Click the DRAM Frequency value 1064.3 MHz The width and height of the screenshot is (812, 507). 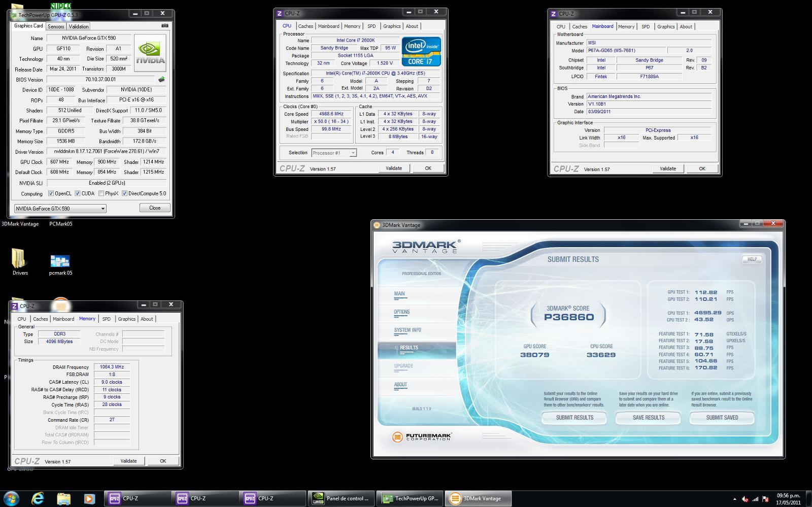[x=112, y=367]
